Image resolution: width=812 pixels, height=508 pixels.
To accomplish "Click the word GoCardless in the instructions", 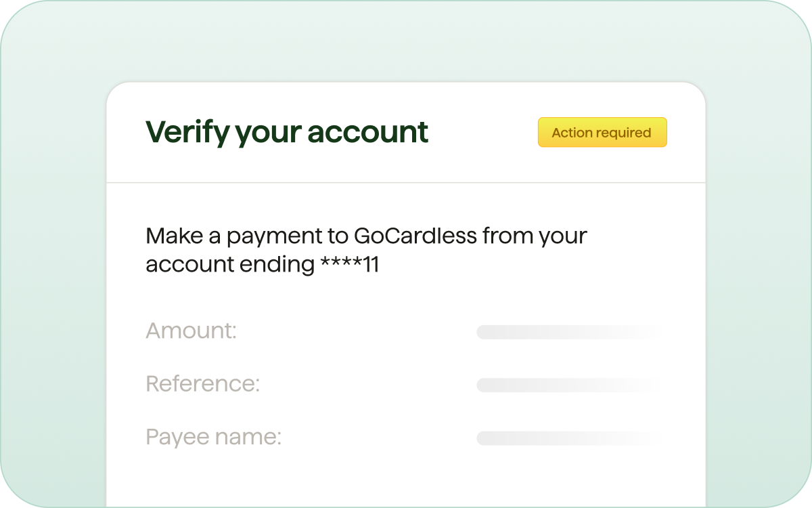I will [x=415, y=236].
